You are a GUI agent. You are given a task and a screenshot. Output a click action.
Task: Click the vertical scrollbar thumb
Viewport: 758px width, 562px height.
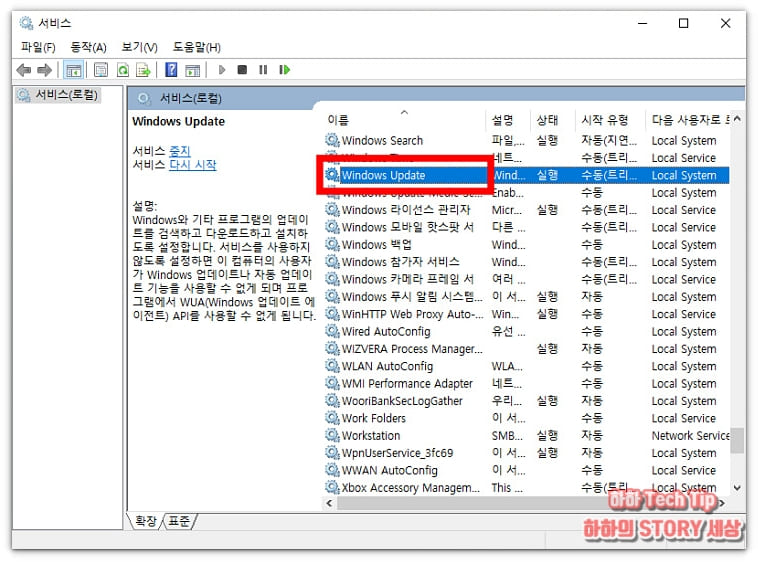point(737,440)
